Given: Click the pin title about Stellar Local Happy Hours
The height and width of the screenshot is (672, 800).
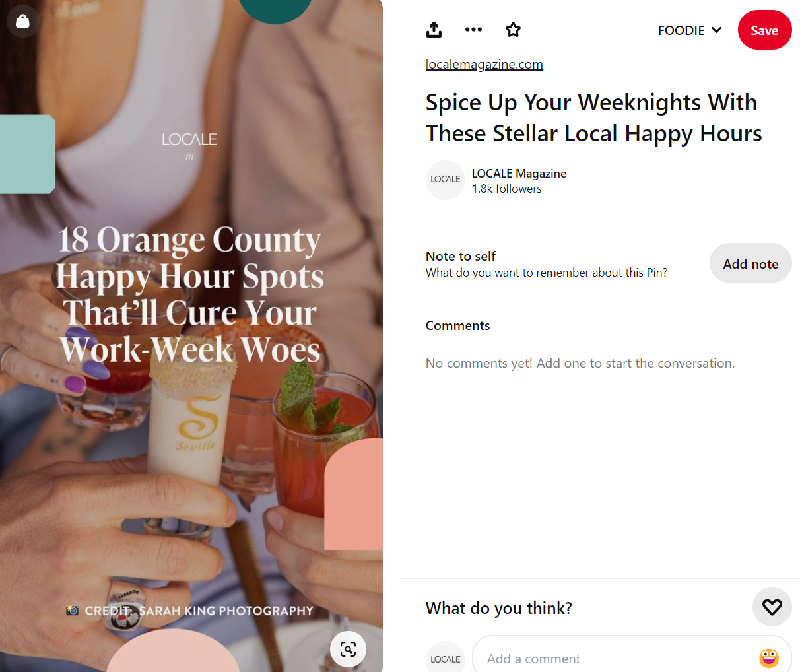Looking at the screenshot, I should tap(593, 118).
